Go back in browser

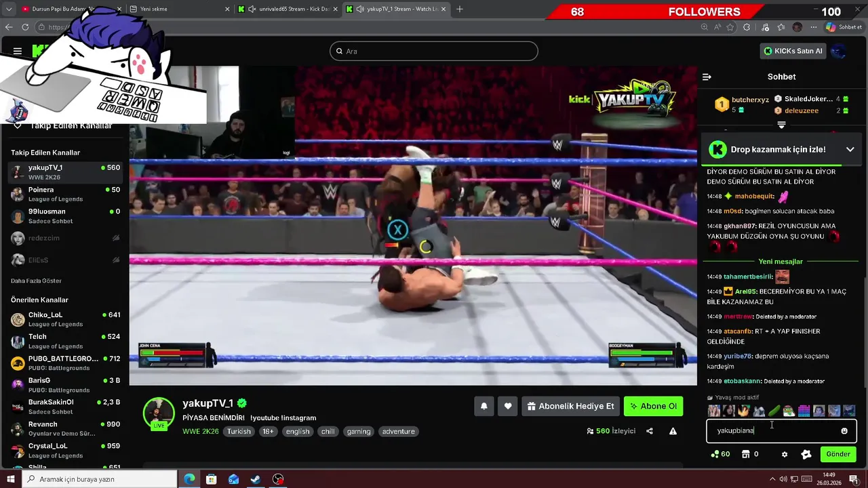pyautogui.click(x=9, y=27)
